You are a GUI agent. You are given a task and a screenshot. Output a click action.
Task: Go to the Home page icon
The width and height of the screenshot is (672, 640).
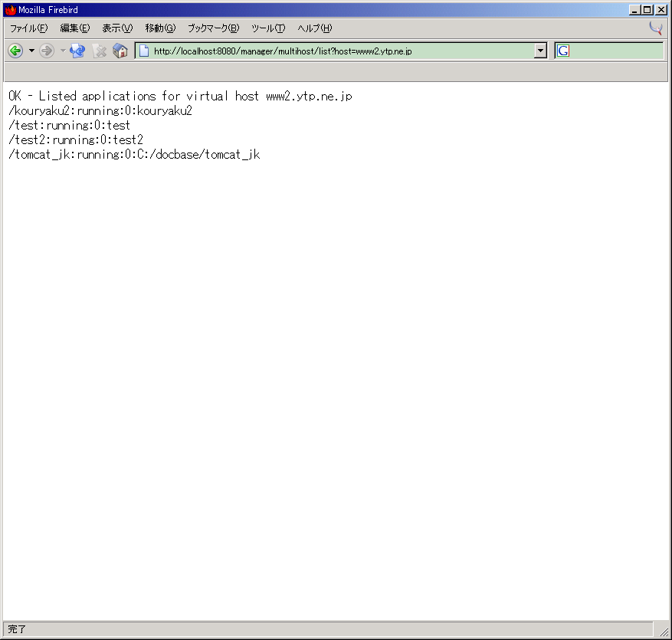click(x=120, y=51)
